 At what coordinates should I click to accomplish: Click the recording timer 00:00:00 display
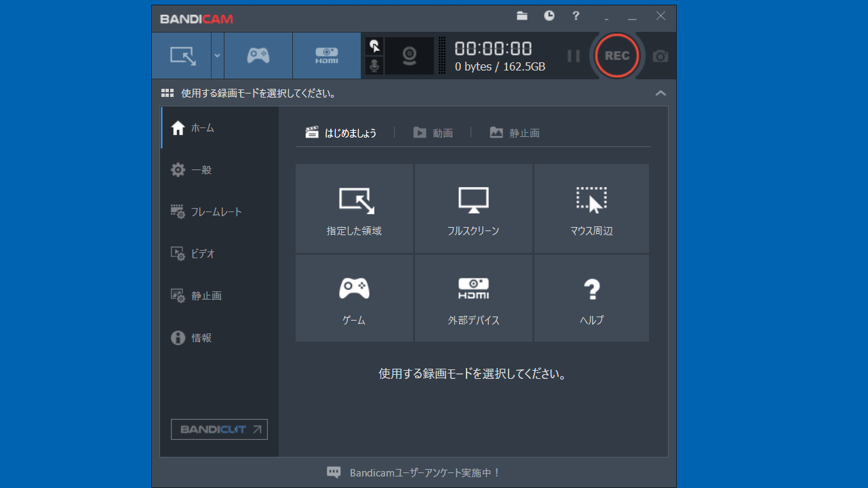pos(493,48)
